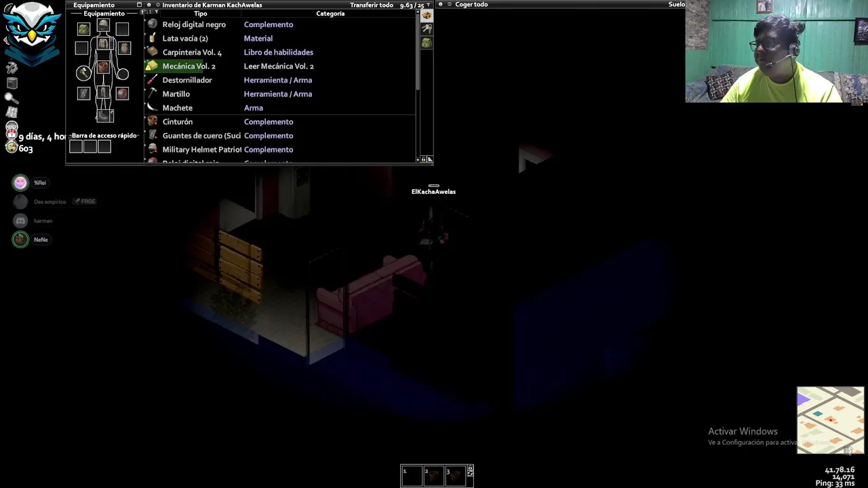
Task: Select hotbar slot 2 at bottom
Action: click(x=434, y=476)
